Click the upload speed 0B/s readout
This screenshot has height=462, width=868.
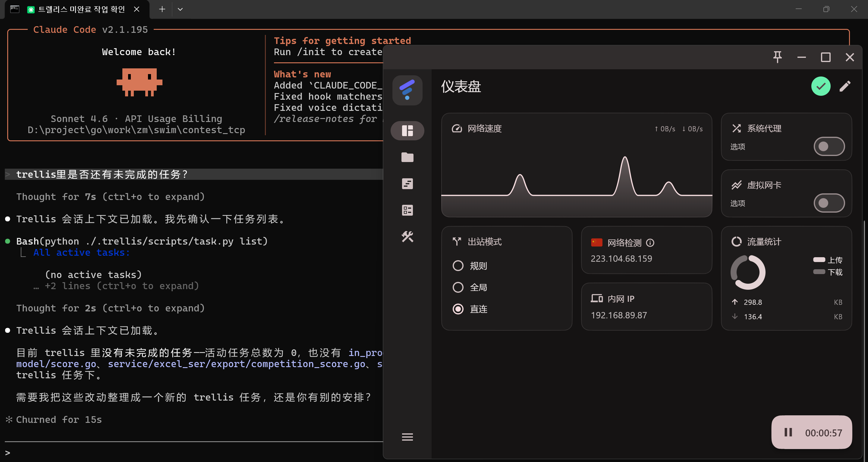665,129
